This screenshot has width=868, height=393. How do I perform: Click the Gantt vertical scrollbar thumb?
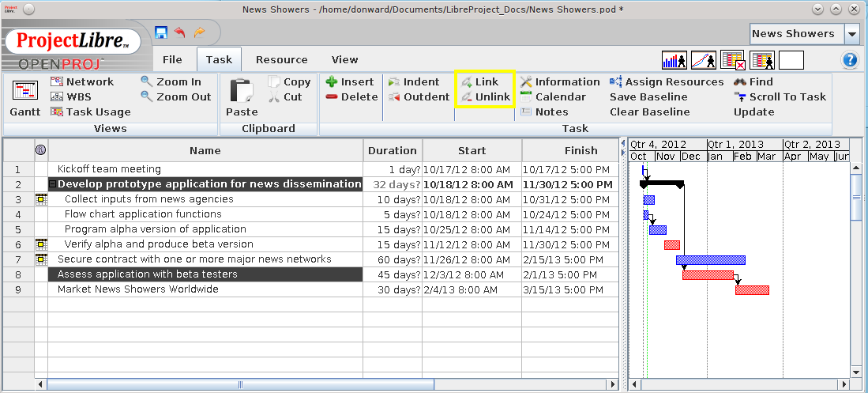(x=856, y=198)
